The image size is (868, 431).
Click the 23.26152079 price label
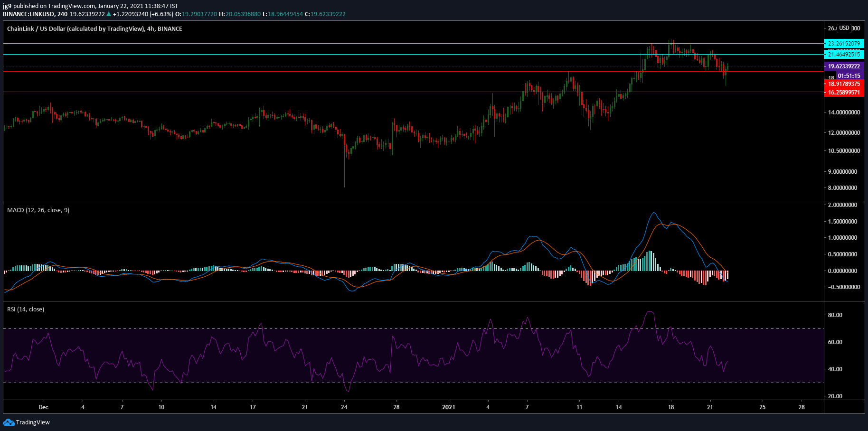tap(844, 44)
